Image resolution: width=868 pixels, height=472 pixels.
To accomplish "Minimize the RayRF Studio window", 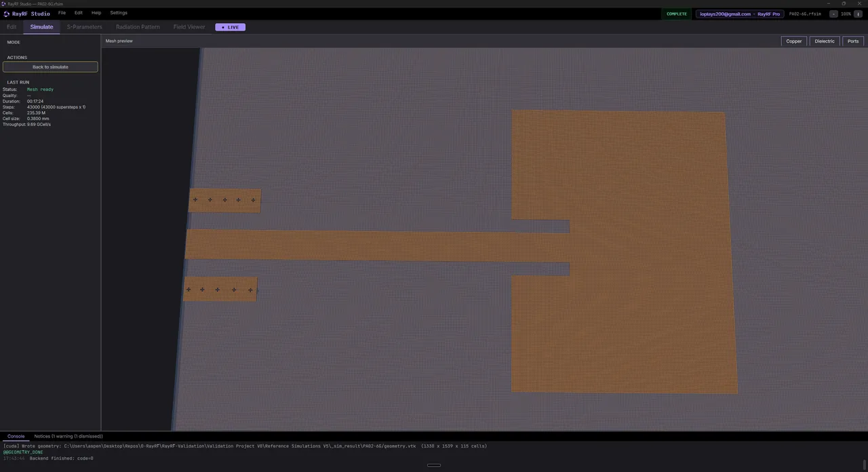I will (828, 3).
